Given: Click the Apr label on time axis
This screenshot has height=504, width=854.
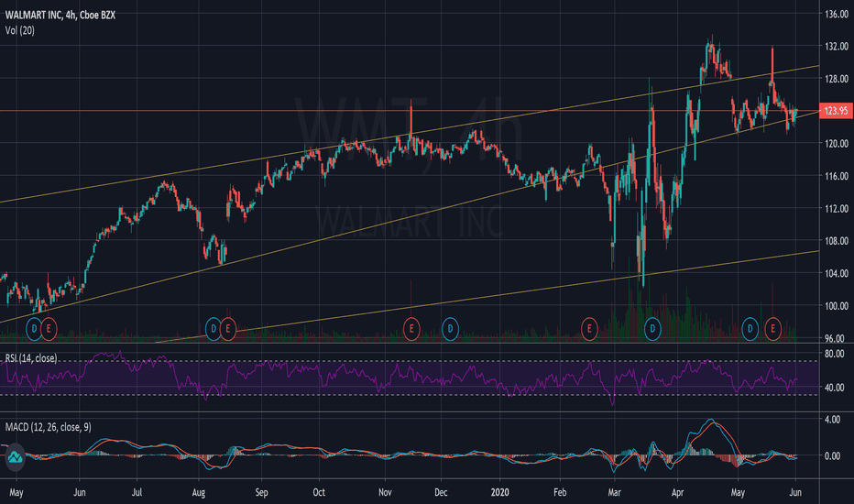Looking at the screenshot, I should coord(677,493).
